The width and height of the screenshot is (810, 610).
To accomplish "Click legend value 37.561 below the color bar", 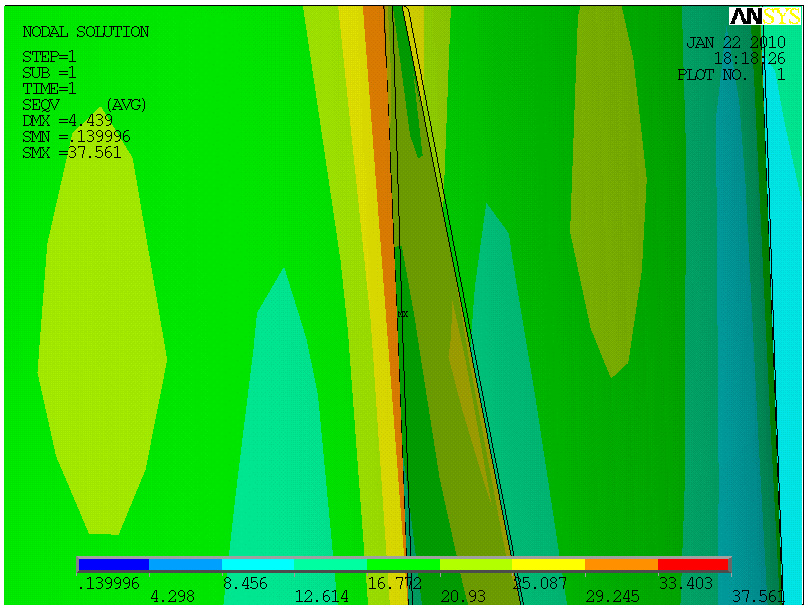I will click(758, 597).
